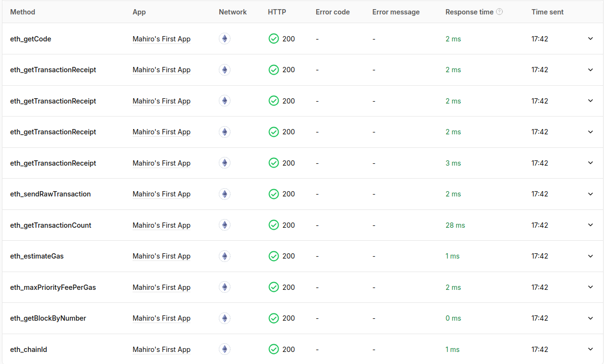Click Ethereum network icon in eth_getCode row
This screenshot has height=364, width=604.
click(225, 39)
